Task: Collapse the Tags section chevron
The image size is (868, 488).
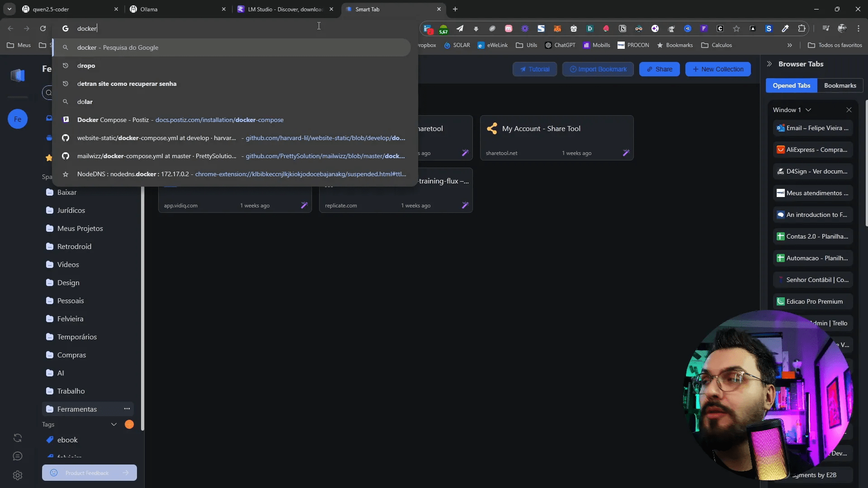Action: point(114,424)
